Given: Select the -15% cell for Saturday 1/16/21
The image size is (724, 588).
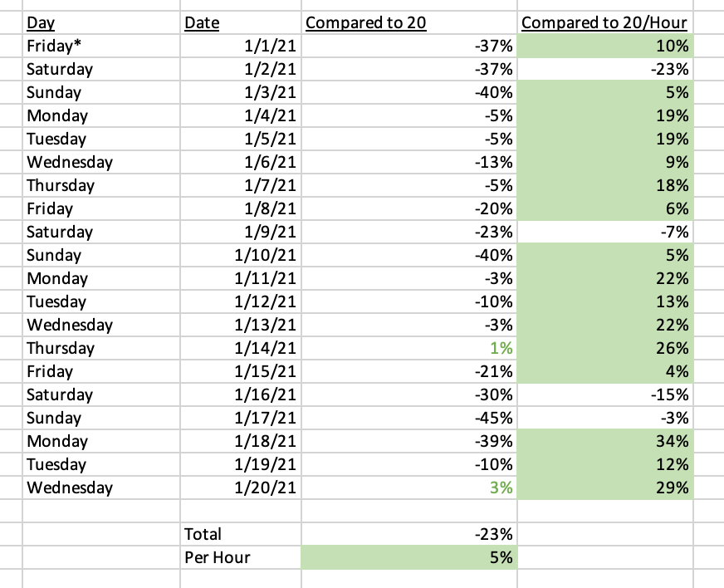Looking at the screenshot, I should pos(605,394).
